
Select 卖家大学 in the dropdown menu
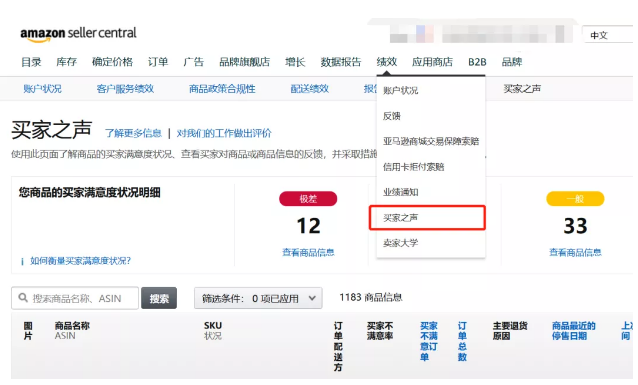pyautogui.click(x=431, y=243)
